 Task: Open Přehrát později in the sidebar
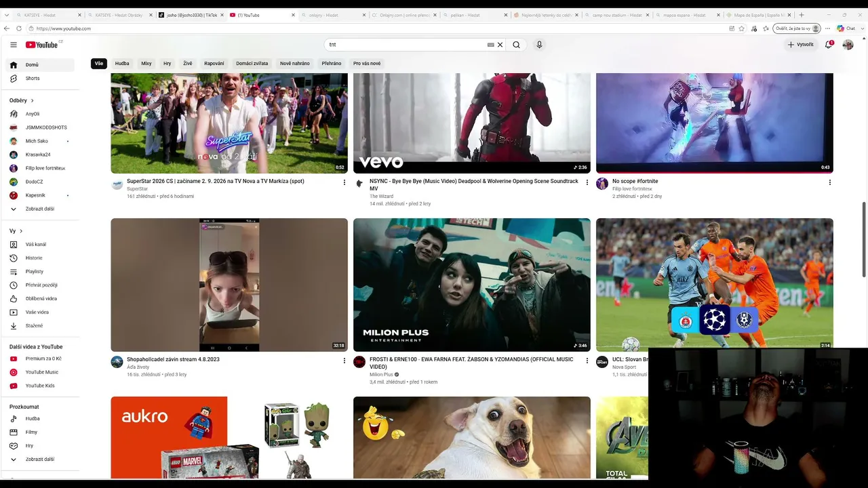tap(41, 285)
